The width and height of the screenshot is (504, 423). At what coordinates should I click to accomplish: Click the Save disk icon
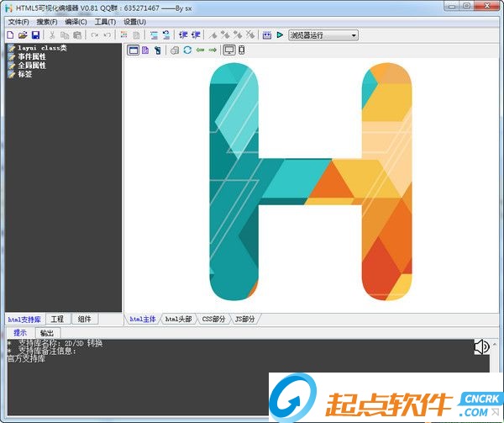(35, 35)
